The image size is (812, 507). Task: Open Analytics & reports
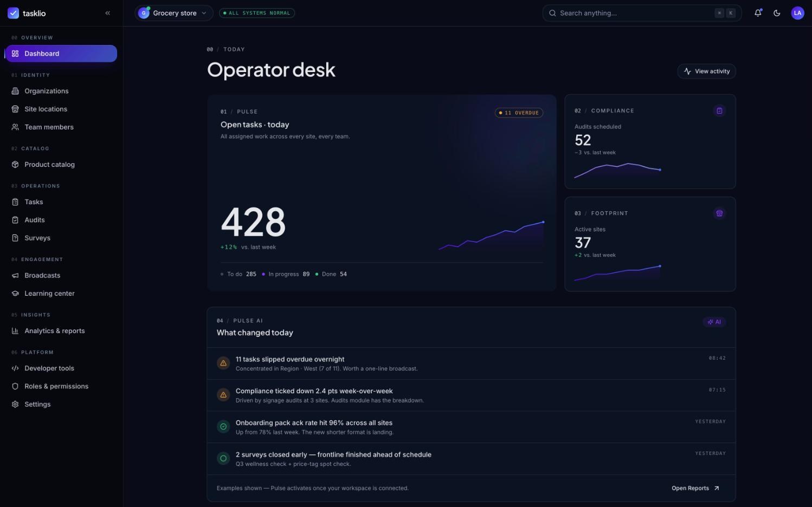(61, 330)
